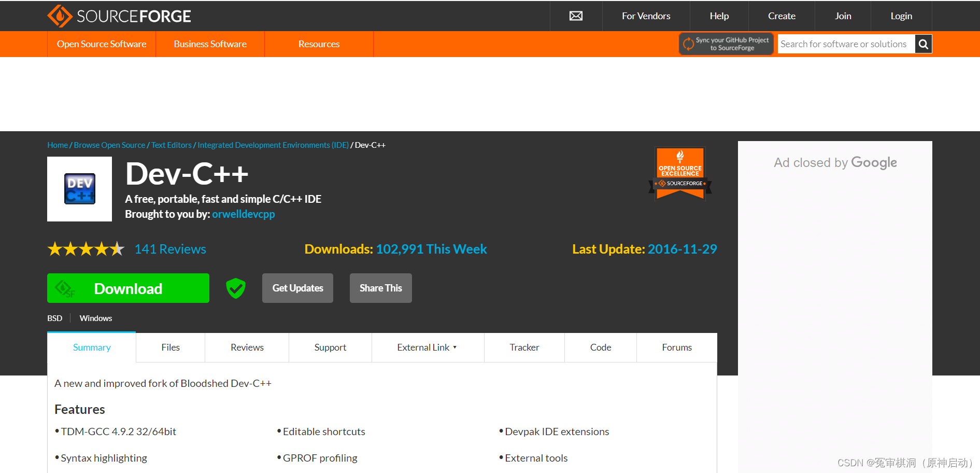
Task: Open orwelldevcpp author link
Action: click(x=243, y=214)
